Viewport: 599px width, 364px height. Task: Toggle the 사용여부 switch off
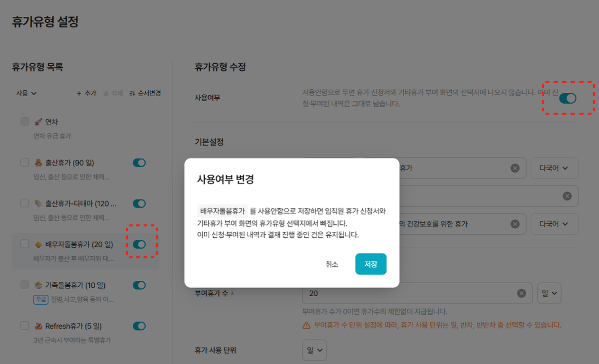click(568, 98)
